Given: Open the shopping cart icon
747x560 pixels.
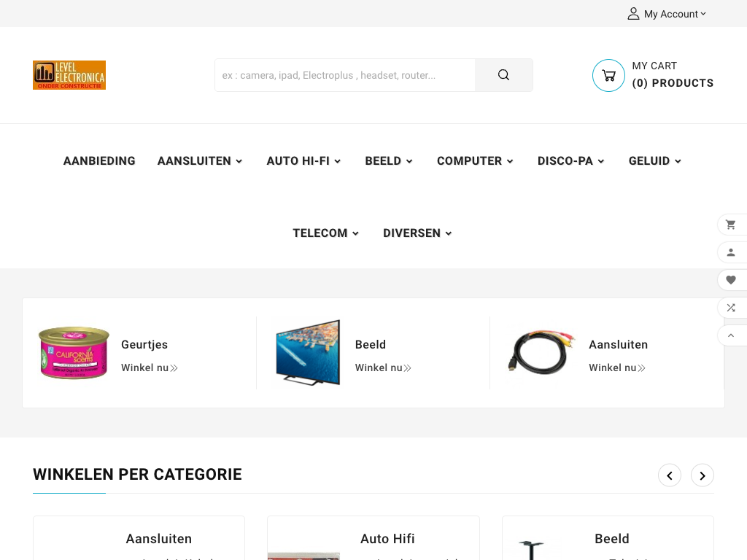Looking at the screenshot, I should [x=608, y=75].
